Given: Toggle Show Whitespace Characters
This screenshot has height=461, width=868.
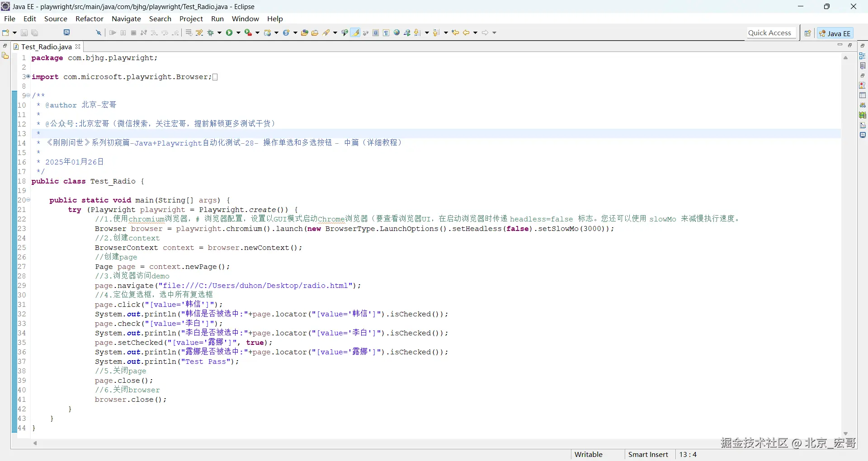Looking at the screenshot, I should tap(386, 33).
